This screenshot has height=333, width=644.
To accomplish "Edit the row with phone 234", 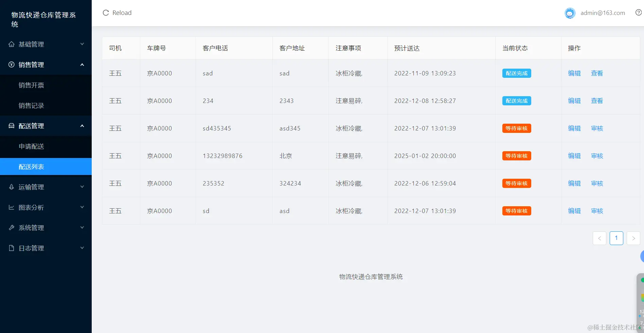I will click(574, 101).
